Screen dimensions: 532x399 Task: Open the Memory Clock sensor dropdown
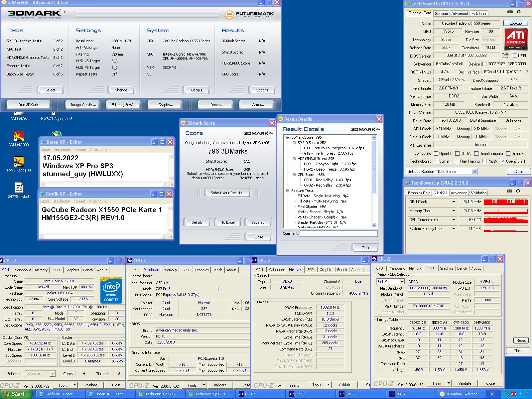(453, 211)
